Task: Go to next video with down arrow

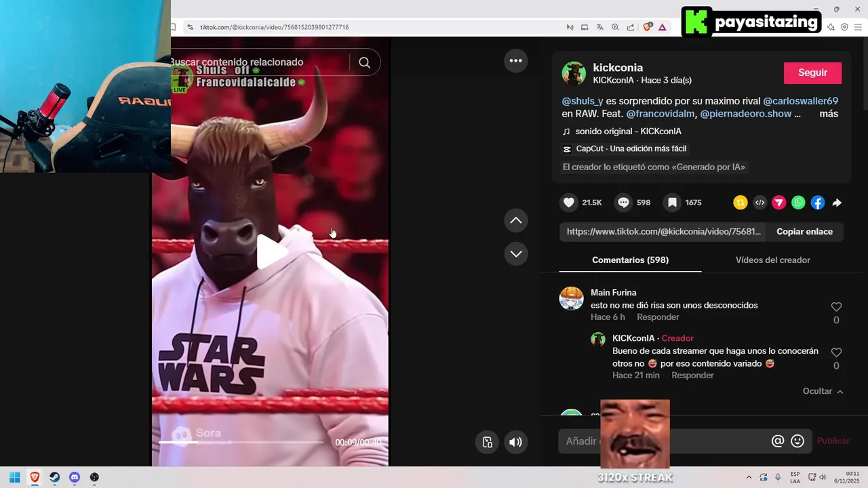Action: [516, 253]
